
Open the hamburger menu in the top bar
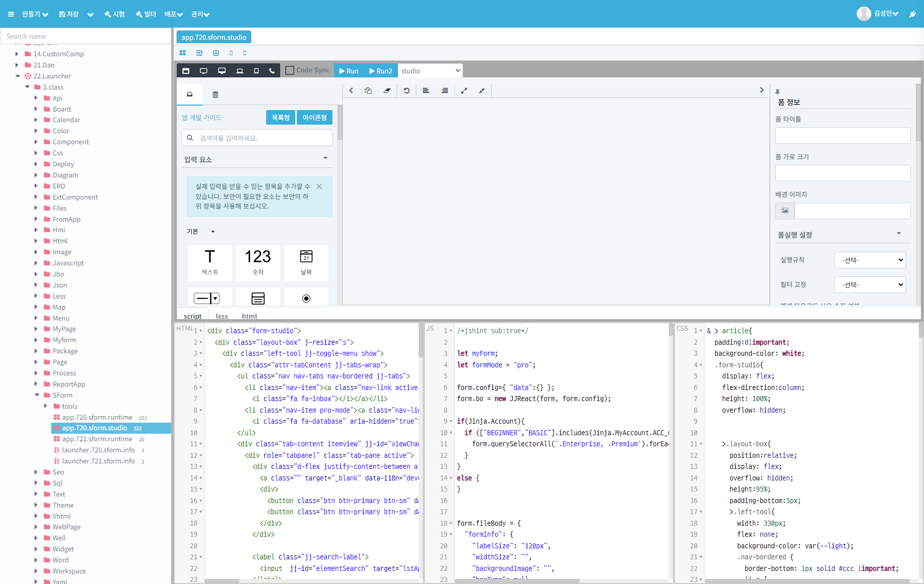point(11,14)
